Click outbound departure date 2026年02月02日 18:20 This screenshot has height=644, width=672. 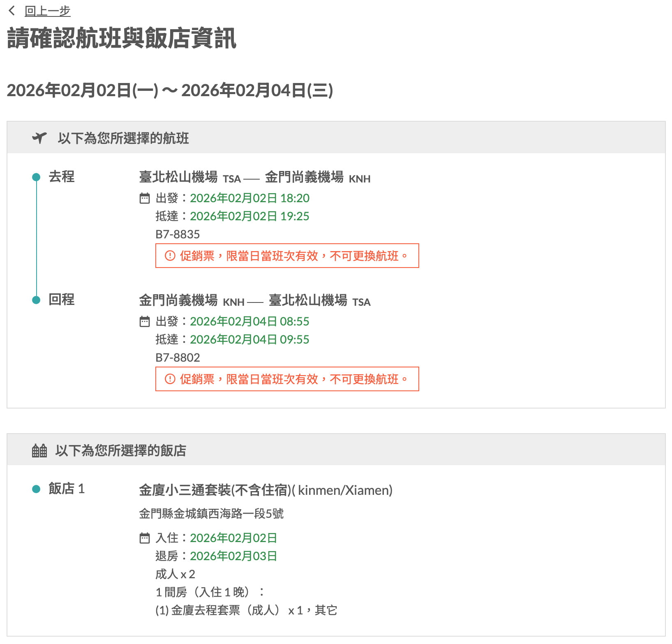point(249,198)
